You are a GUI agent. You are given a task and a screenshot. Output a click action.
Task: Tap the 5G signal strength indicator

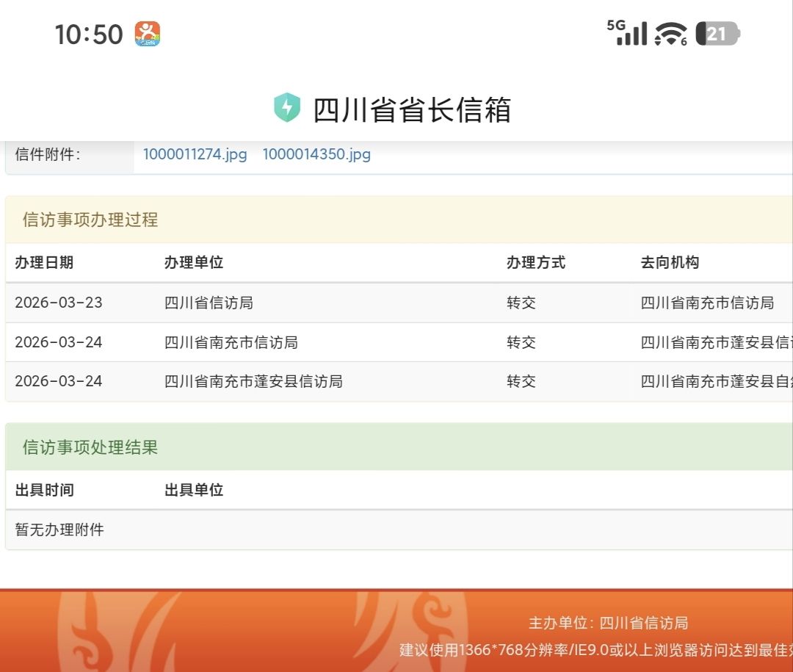point(627,33)
